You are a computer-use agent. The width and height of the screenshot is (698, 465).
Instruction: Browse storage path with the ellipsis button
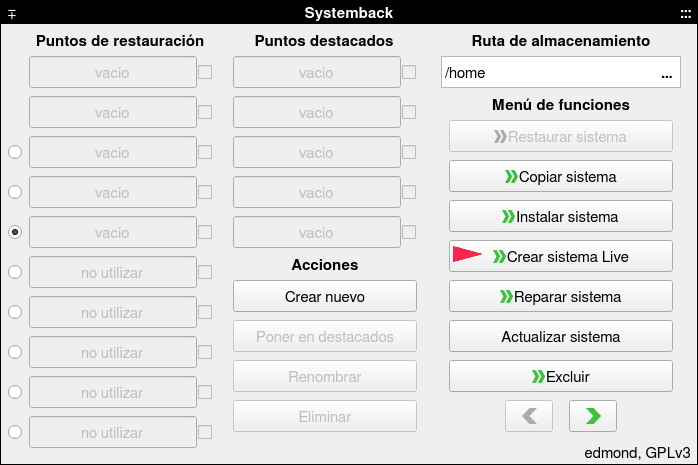point(666,73)
